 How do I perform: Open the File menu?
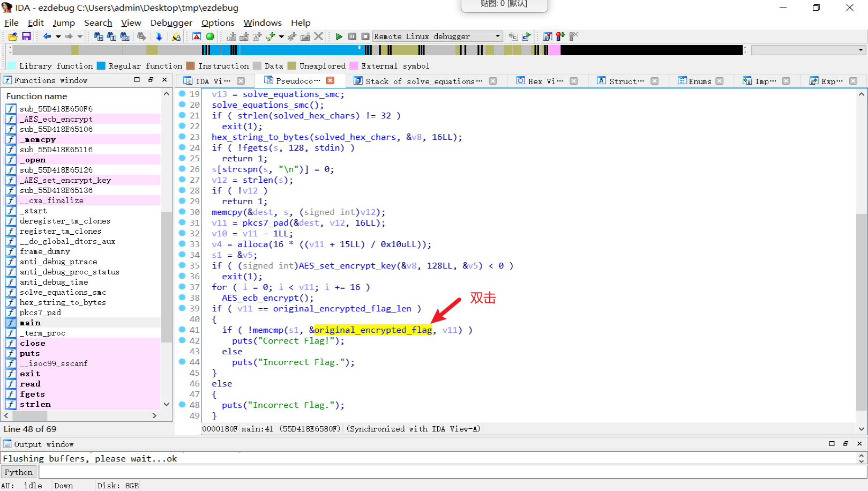pos(11,23)
